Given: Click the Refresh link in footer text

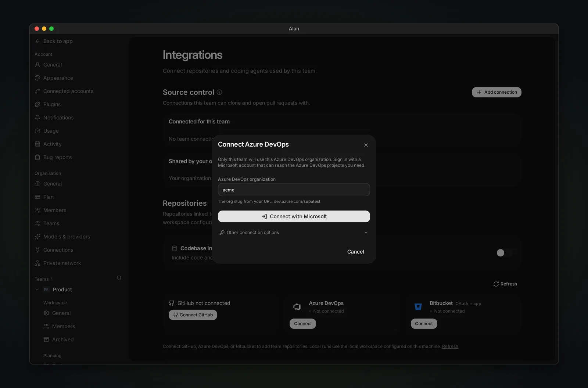Looking at the screenshot, I should click(x=450, y=346).
